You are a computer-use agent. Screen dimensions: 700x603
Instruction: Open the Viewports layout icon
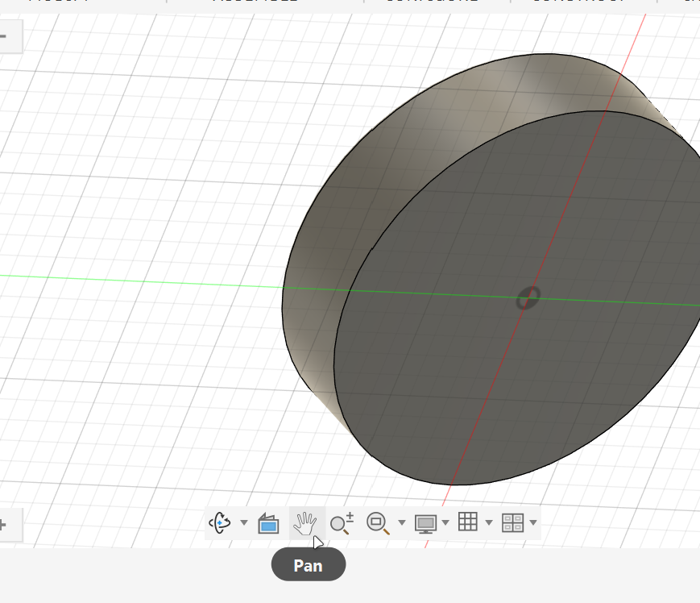[x=512, y=522]
